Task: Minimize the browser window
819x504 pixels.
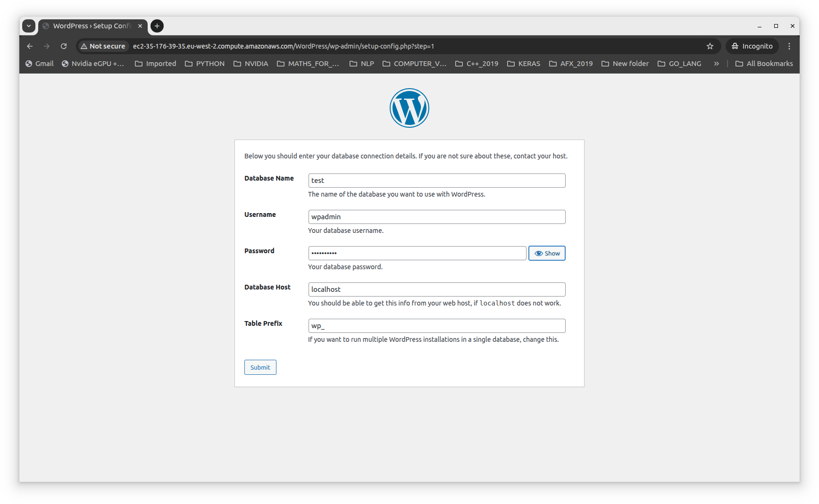Action: (760, 26)
